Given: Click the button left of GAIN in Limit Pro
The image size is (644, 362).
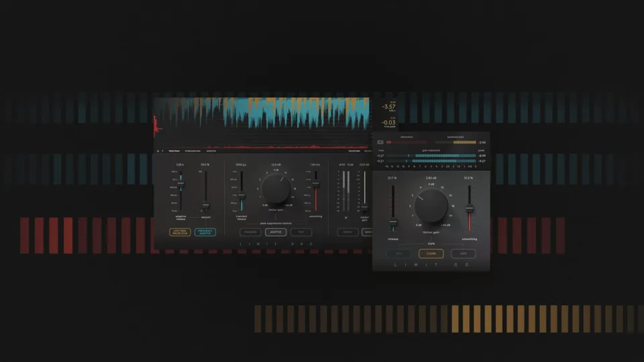Looking at the screenshot, I should (347, 233).
